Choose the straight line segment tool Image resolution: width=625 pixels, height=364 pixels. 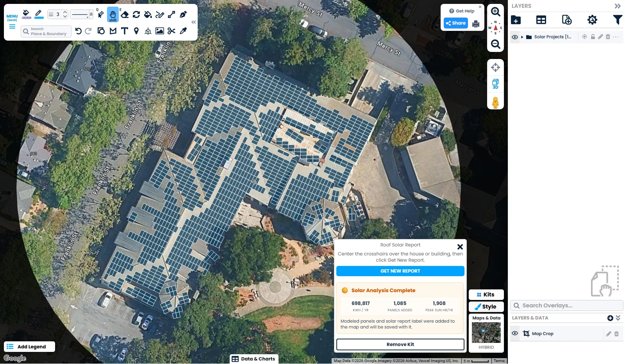tap(171, 14)
